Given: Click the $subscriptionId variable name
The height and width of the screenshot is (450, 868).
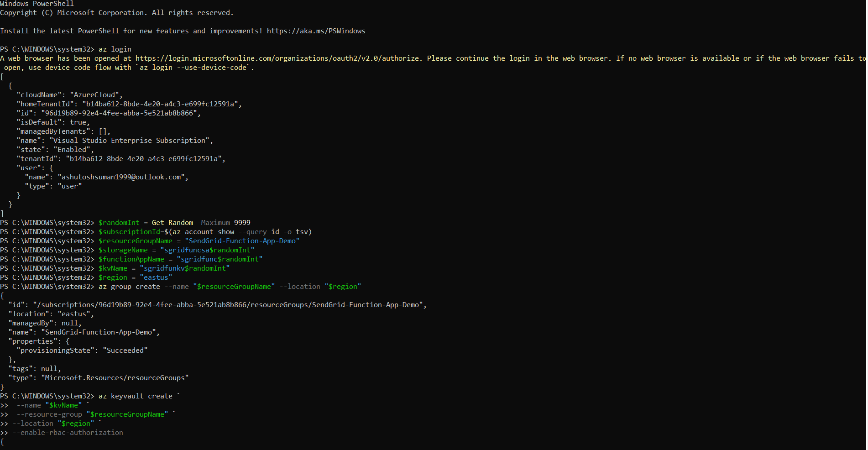Looking at the screenshot, I should [130, 231].
